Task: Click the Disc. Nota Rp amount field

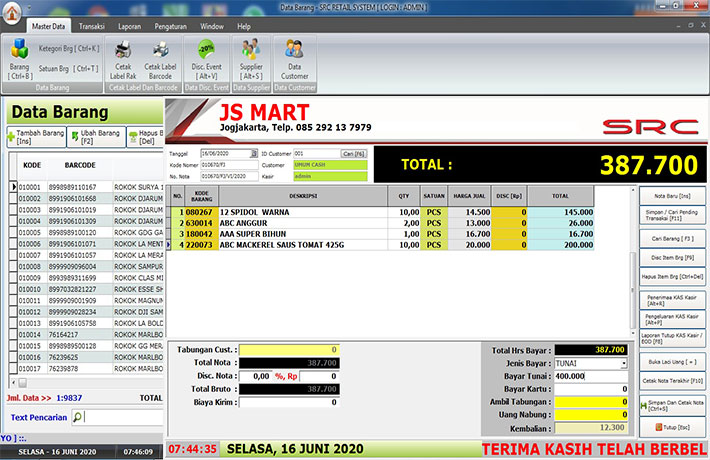Action: pos(319,376)
